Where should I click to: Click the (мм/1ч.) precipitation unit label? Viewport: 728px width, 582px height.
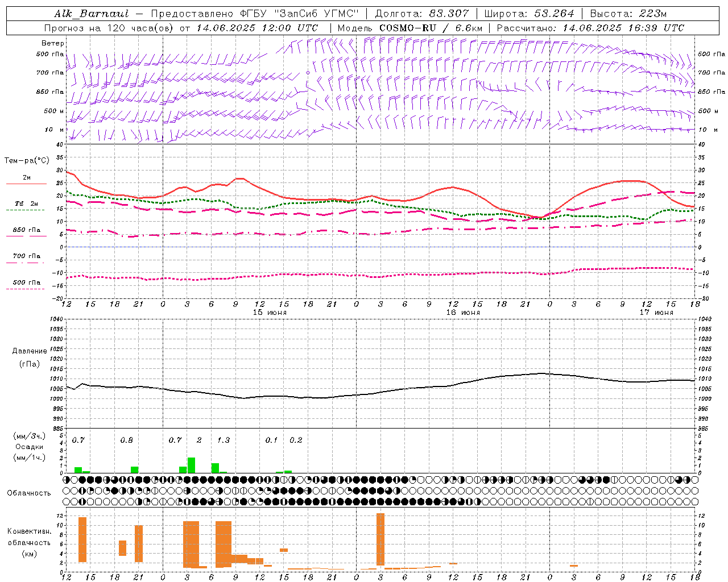[30, 458]
